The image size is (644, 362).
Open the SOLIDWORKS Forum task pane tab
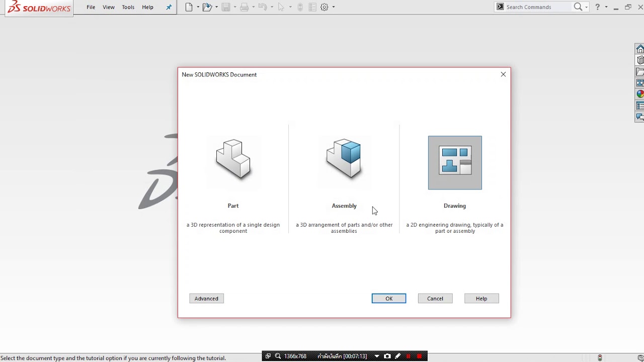click(640, 117)
